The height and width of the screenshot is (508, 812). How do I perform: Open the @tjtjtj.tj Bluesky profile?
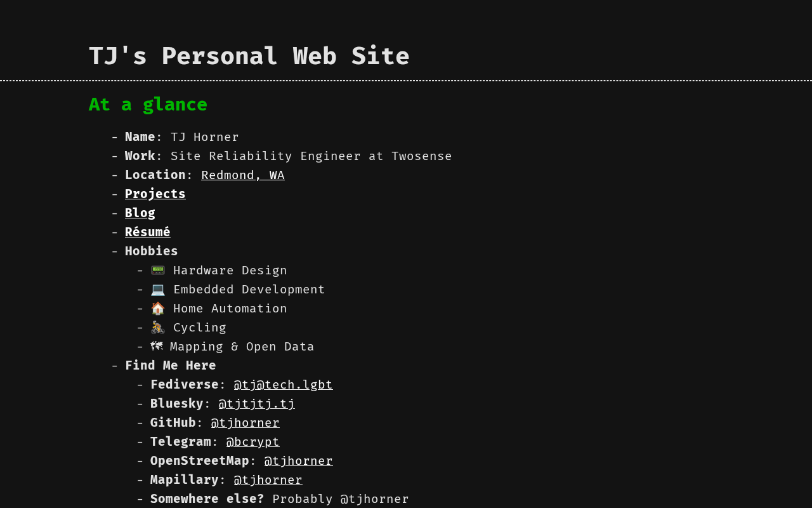256,404
